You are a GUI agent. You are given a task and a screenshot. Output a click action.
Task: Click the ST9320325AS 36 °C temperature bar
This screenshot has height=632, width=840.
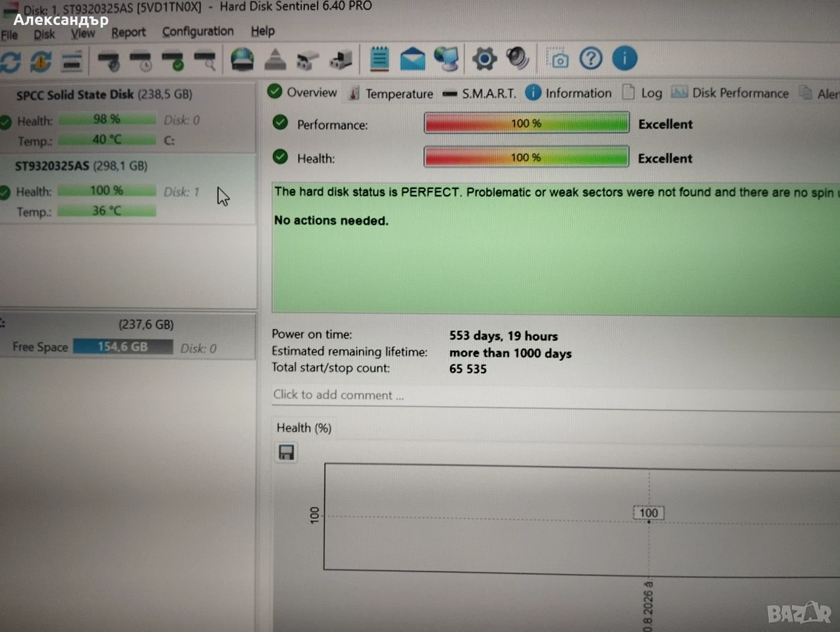point(107,211)
